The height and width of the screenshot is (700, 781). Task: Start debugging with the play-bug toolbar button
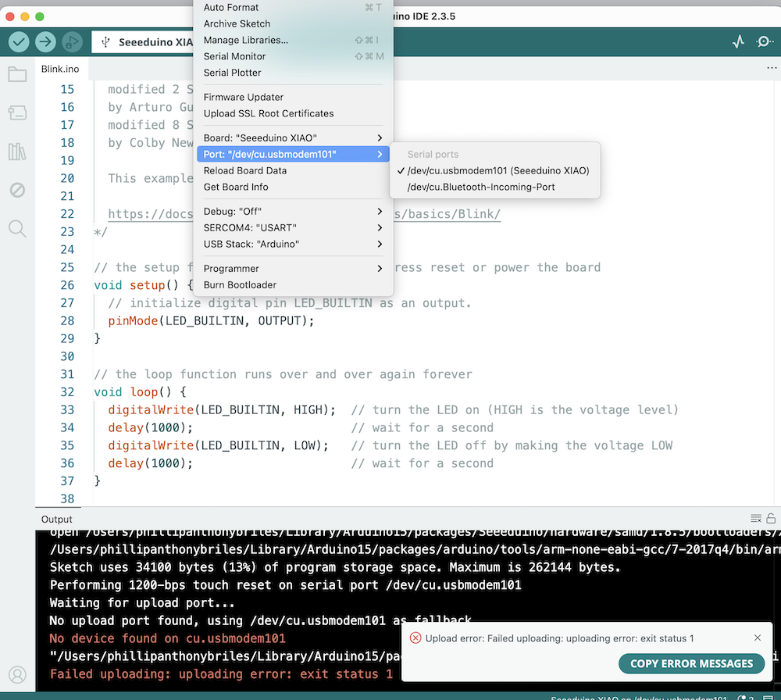pyautogui.click(x=72, y=42)
